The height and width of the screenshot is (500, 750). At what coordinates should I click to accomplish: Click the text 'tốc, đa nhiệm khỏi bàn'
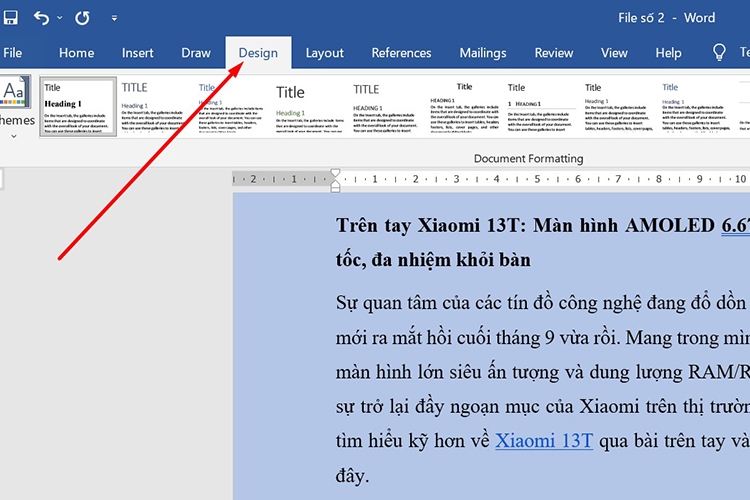433,260
